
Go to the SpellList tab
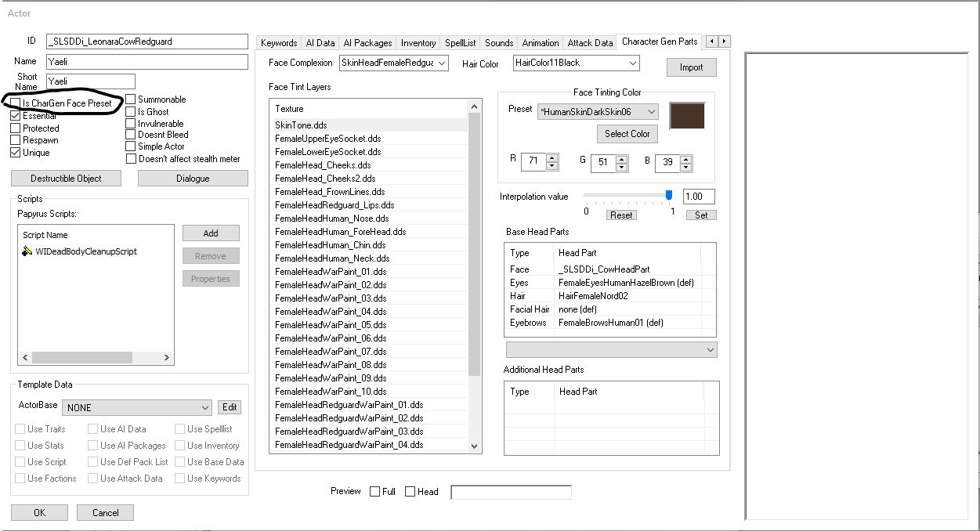[461, 43]
